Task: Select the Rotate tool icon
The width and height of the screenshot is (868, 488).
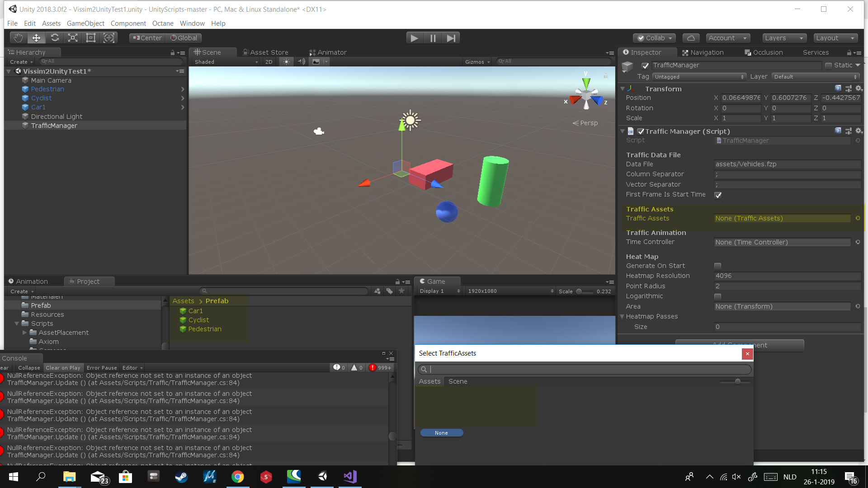Action: pos(55,38)
